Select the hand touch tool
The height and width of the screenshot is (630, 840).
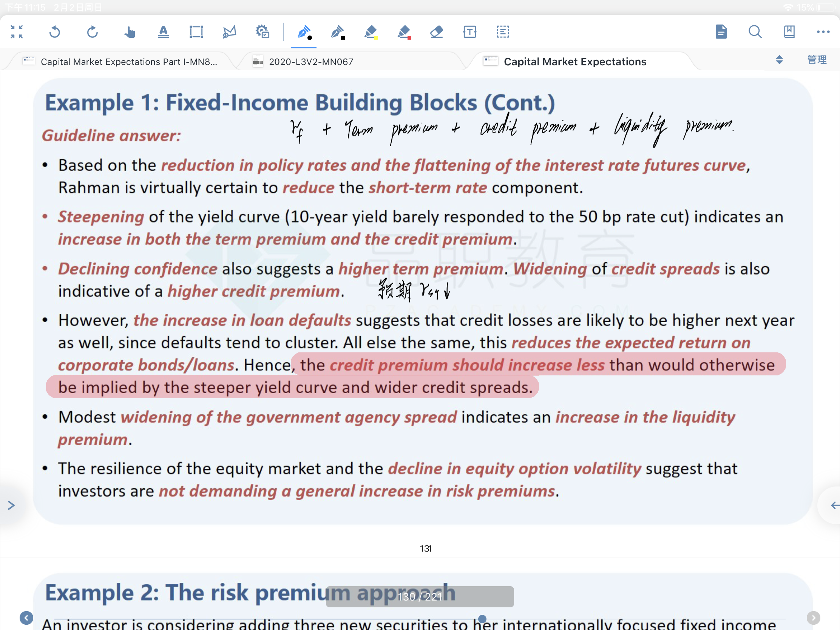(x=130, y=32)
